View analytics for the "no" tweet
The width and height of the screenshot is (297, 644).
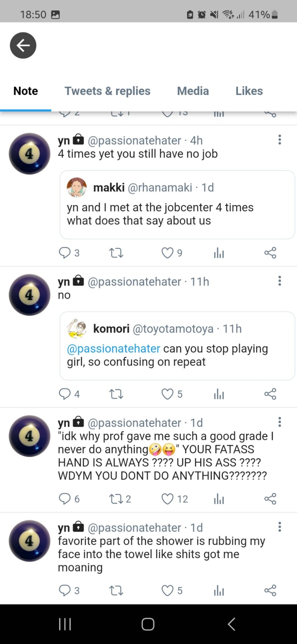click(x=219, y=394)
